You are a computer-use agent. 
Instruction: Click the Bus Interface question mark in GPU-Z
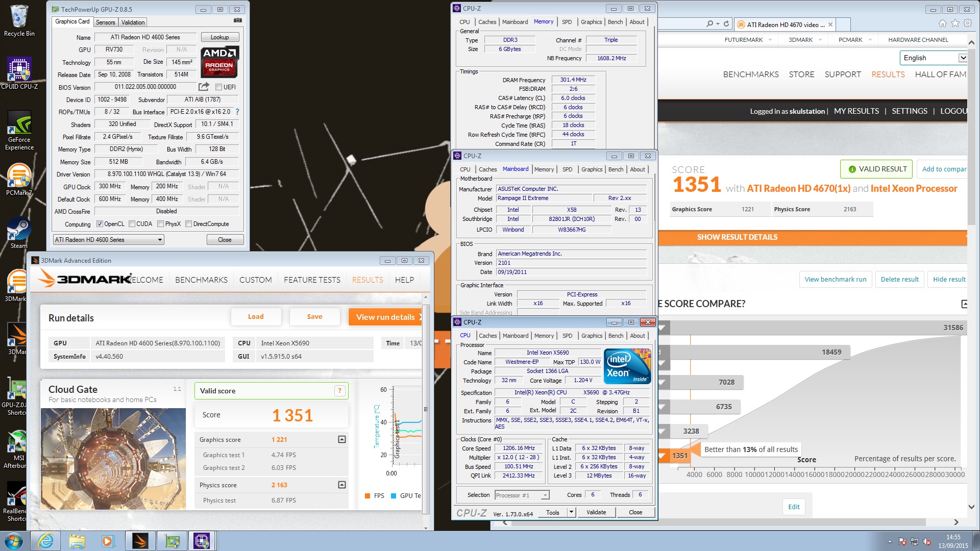click(x=237, y=112)
